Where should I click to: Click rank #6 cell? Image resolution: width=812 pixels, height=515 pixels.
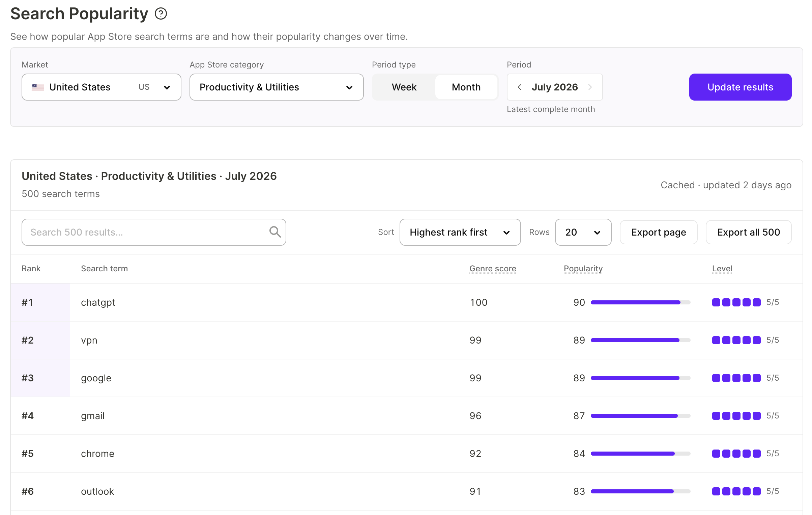point(40,491)
